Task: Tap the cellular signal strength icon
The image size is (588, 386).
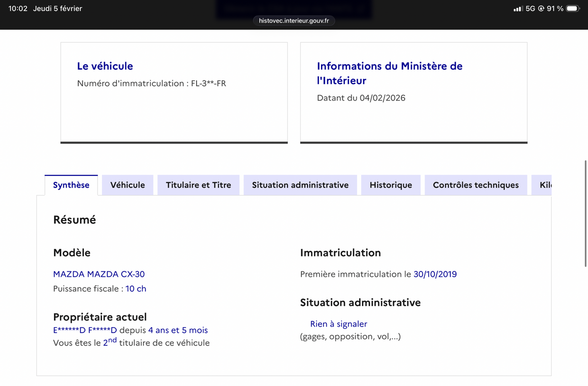Action: click(517, 9)
